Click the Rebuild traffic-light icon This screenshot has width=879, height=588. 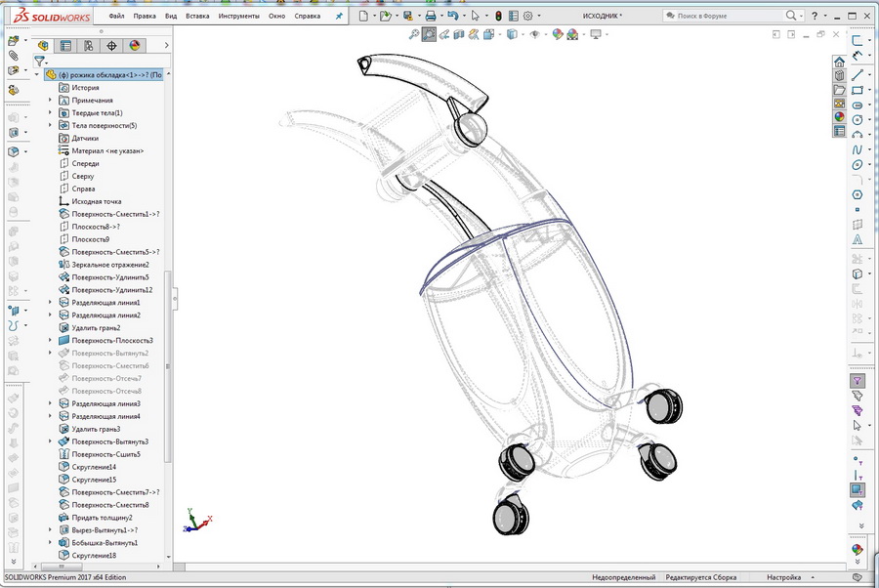498,16
